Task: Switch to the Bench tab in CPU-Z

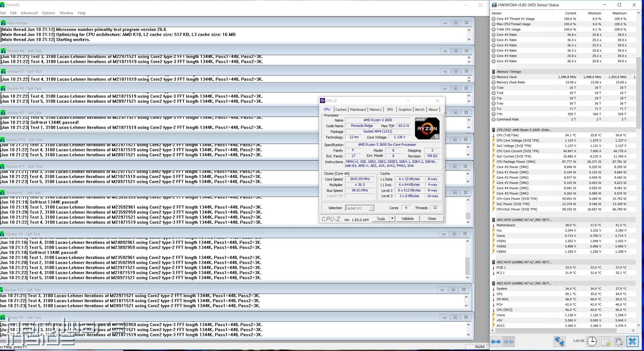Action: point(420,109)
